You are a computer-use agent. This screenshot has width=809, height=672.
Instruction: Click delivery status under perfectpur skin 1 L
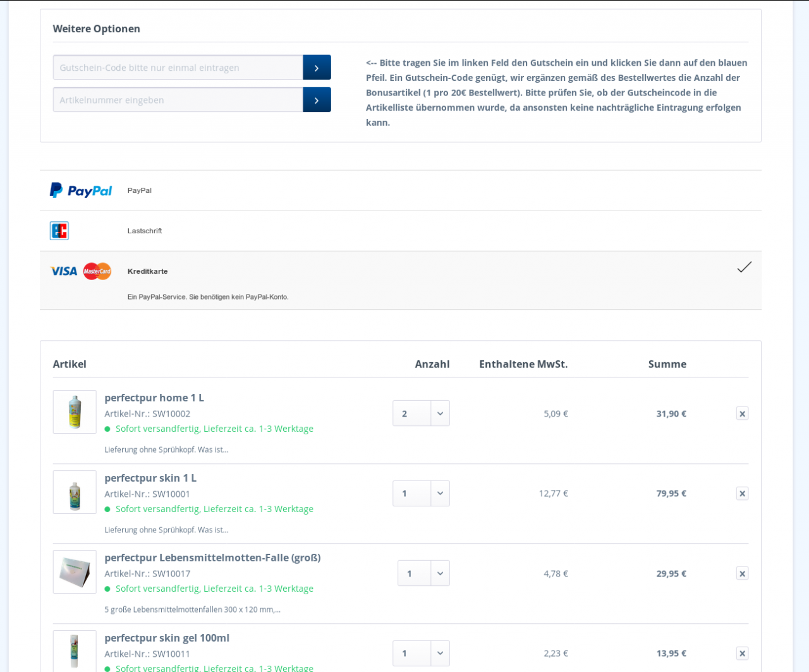[209, 509]
